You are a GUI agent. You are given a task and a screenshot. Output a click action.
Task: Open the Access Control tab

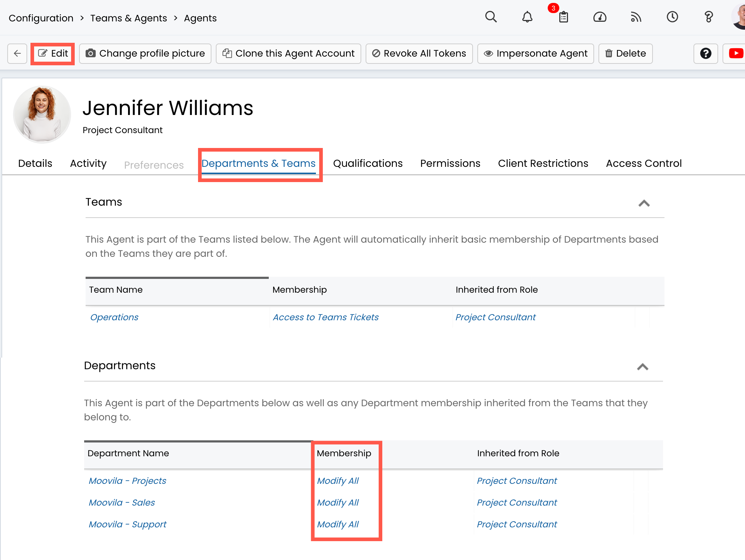pyautogui.click(x=644, y=164)
